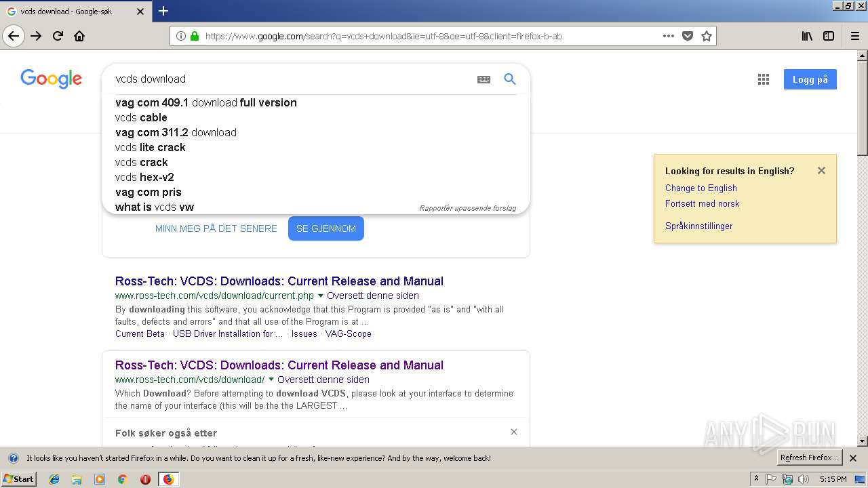Click Fortsett med norsk link

(x=703, y=204)
